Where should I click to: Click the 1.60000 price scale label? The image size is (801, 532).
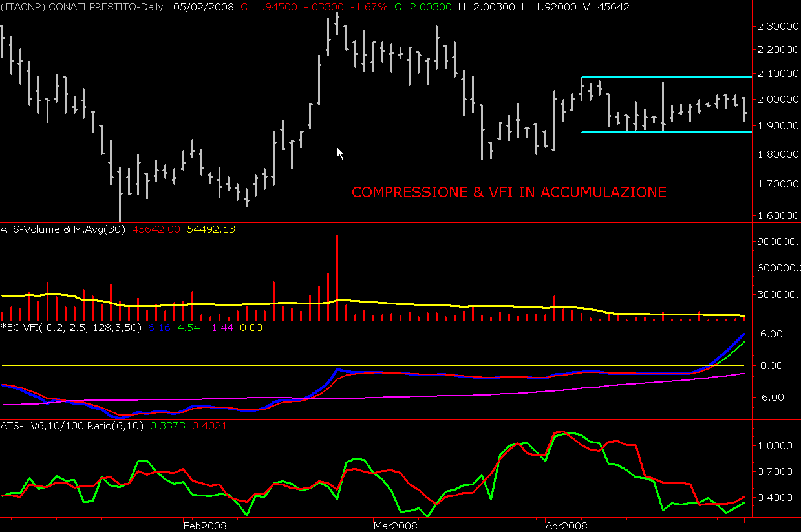click(x=776, y=215)
